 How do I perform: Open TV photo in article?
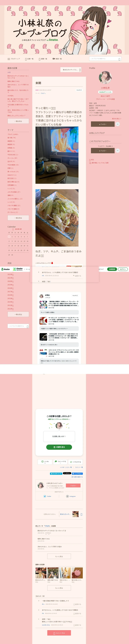[57, 155]
